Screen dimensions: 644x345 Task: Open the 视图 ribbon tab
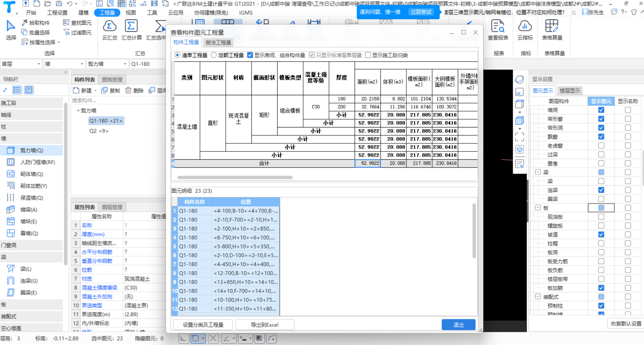(131, 13)
